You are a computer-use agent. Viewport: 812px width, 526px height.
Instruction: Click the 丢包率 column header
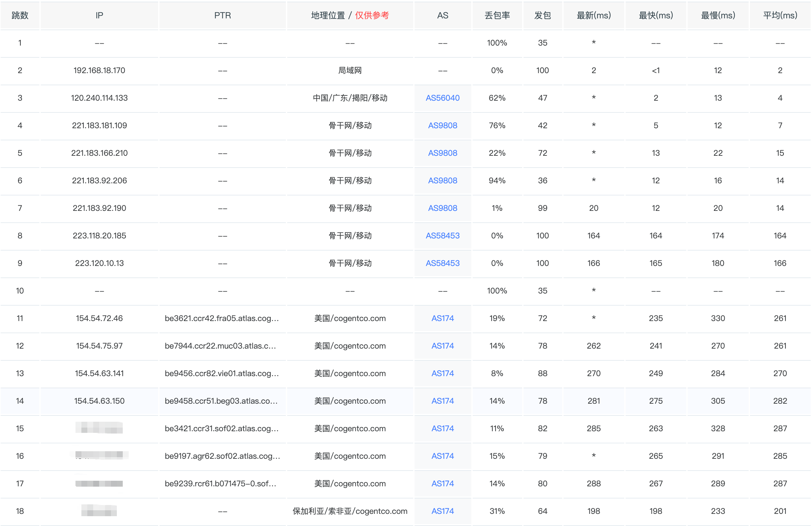pyautogui.click(x=497, y=15)
